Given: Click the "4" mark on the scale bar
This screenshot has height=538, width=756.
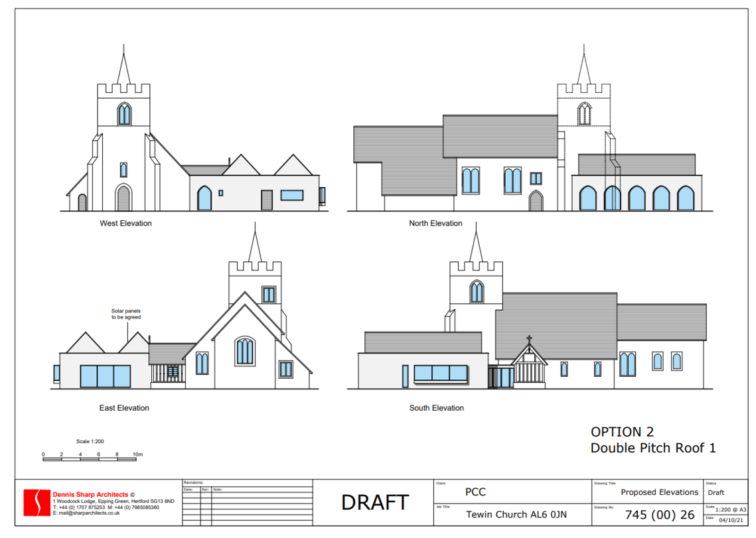Looking at the screenshot, I should [80, 454].
